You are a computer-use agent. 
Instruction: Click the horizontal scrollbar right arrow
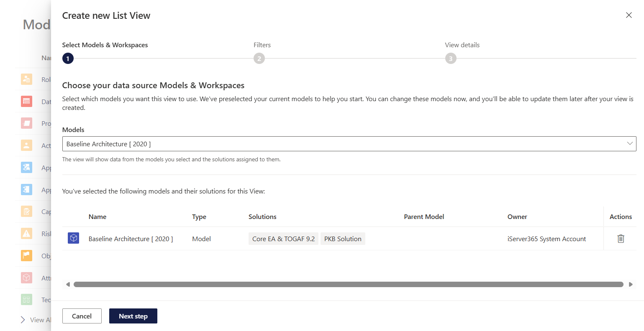pos(631,284)
